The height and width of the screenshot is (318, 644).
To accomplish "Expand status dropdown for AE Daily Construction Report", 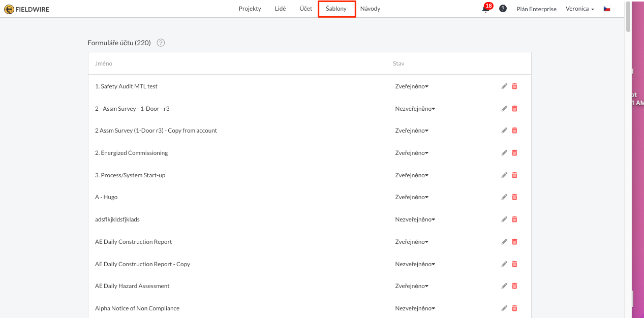I will 412,242.
